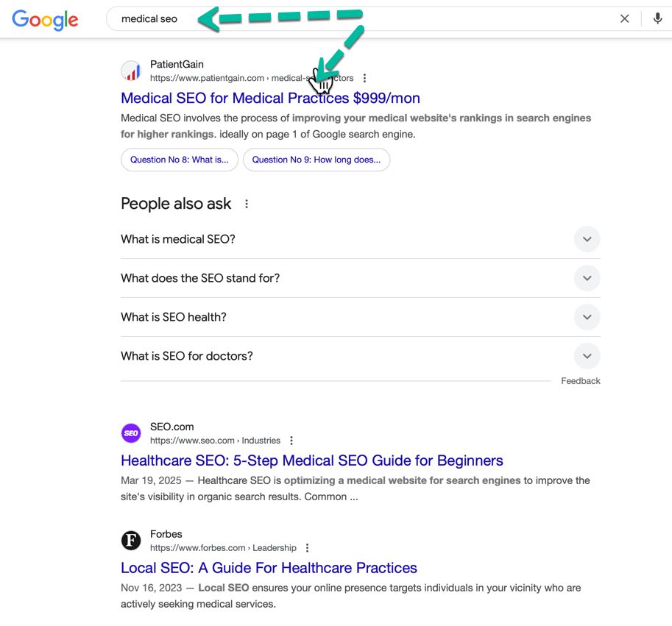Clear the search box with the X icon

click(624, 18)
